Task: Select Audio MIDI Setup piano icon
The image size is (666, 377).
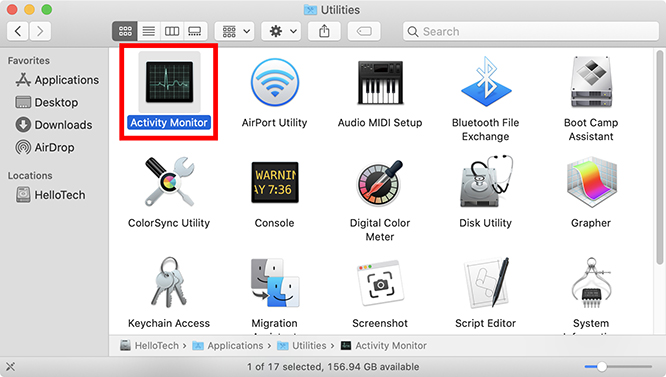Action: [x=380, y=82]
